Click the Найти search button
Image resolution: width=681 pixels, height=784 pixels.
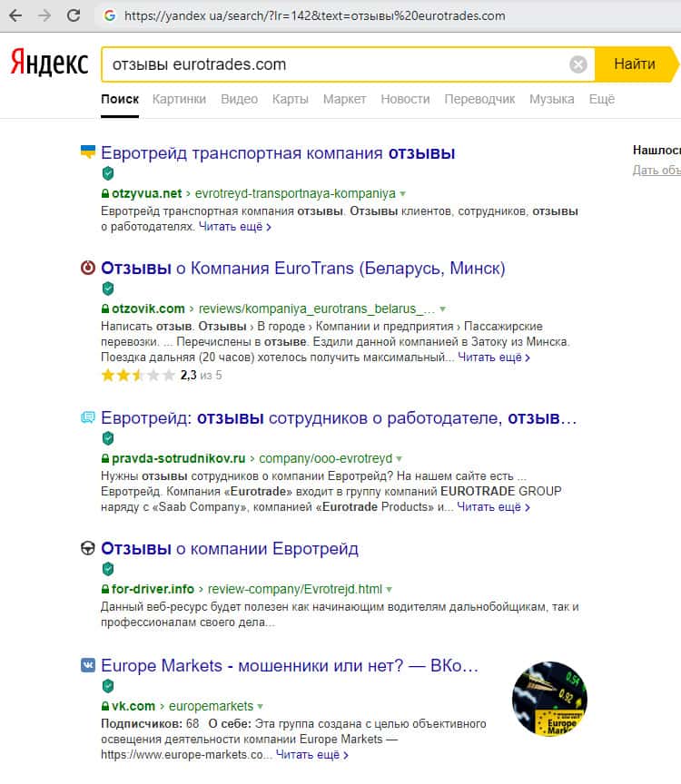coord(637,64)
